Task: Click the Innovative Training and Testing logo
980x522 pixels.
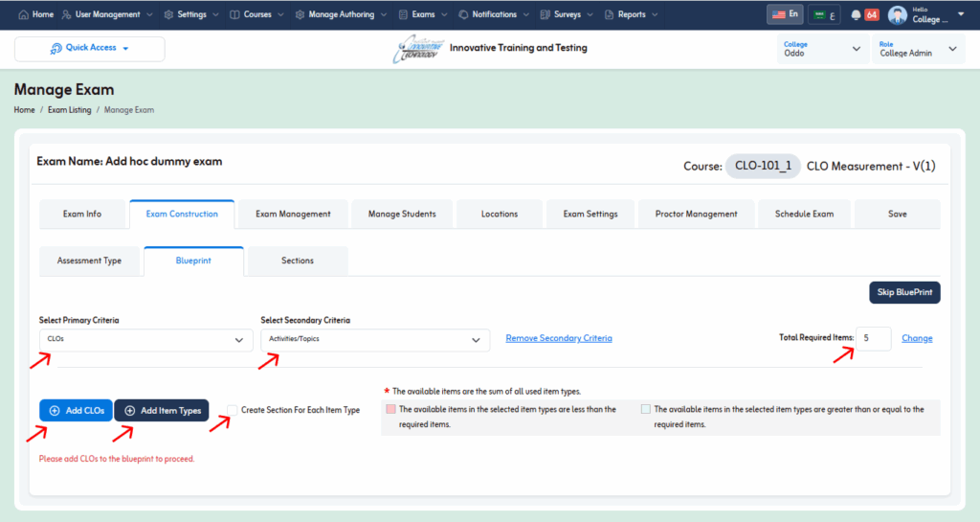Action: [418, 49]
